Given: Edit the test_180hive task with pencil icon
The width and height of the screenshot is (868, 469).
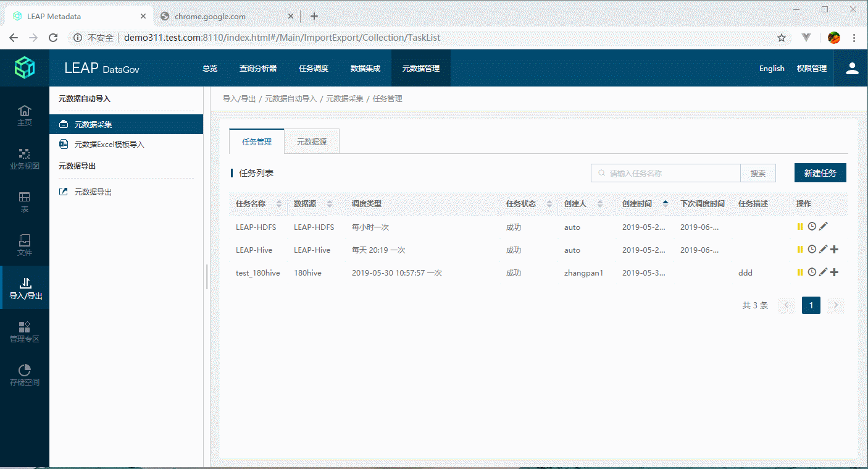Looking at the screenshot, I should pyautogui.click(x=823, y=273).
